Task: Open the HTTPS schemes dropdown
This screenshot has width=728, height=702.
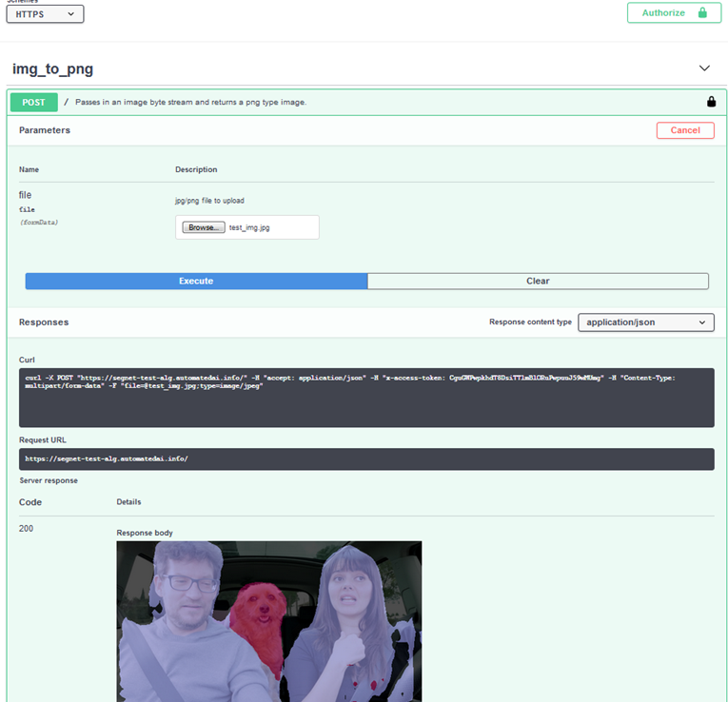Action: point(45,14)
